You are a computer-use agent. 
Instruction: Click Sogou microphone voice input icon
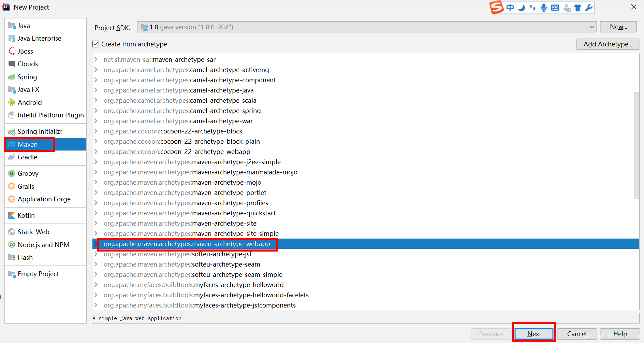click(544, 8)
